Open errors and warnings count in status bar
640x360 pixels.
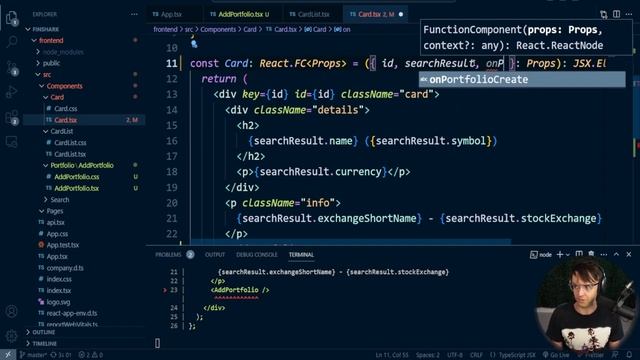click(x=91, y=355)
